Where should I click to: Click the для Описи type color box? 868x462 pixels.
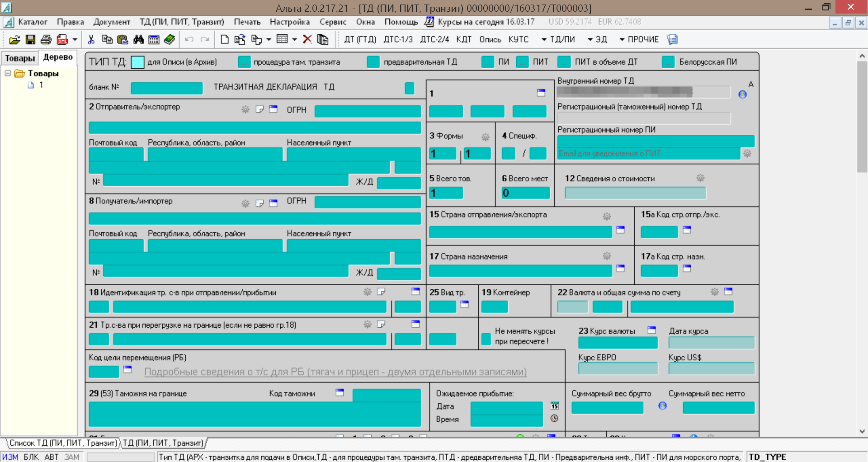[137, 62]
